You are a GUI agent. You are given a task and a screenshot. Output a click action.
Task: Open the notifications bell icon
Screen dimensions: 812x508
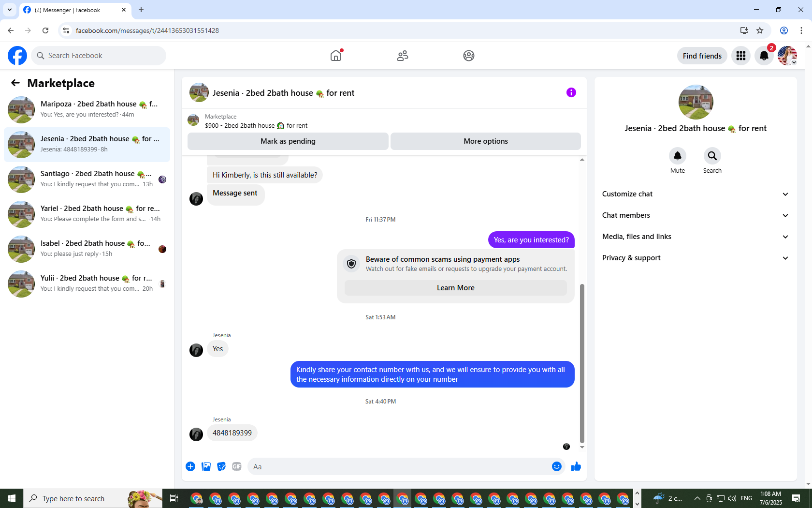pyautogui.click(x=764, y=56)
